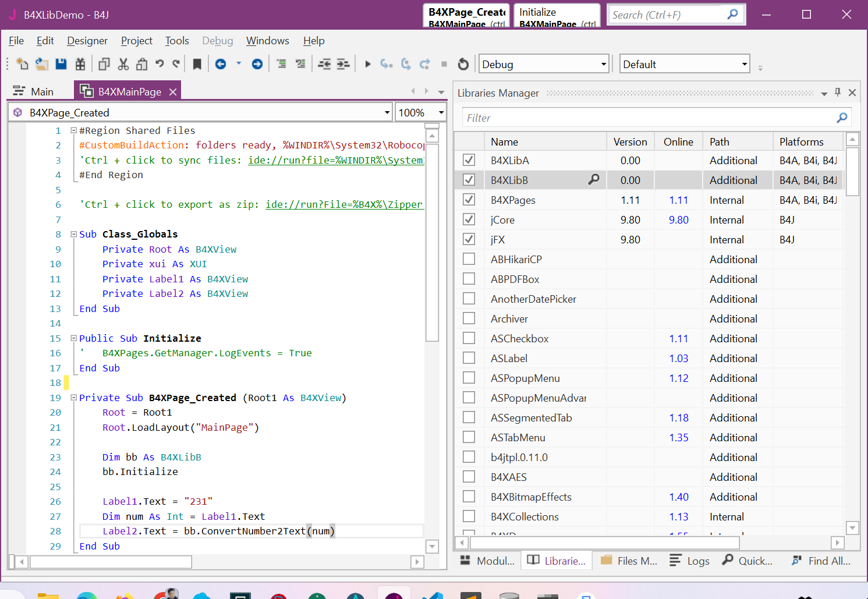868x599 pixels.
Task: Check the B4XCollections library
Action: coord(469,516)
